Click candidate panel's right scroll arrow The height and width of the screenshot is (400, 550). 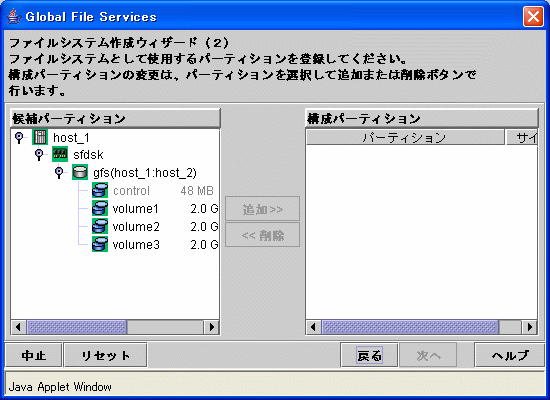click(x=212, y=327)
